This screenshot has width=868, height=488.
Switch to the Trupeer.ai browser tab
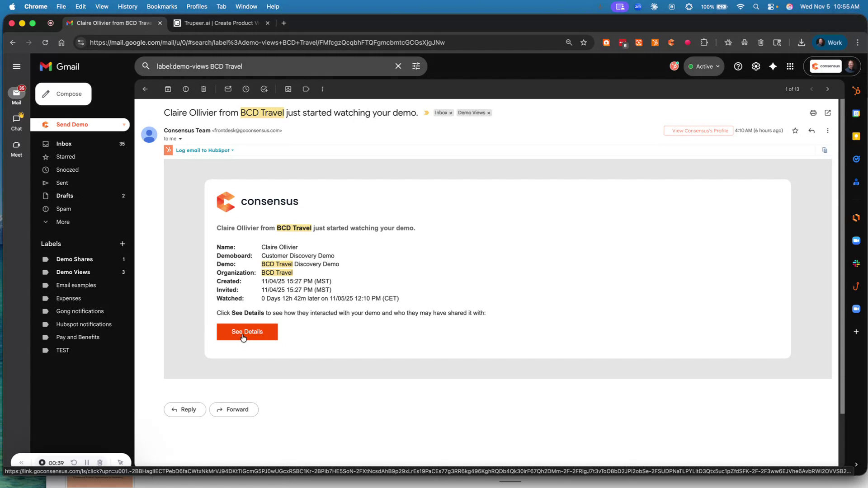tap(217, 23)
